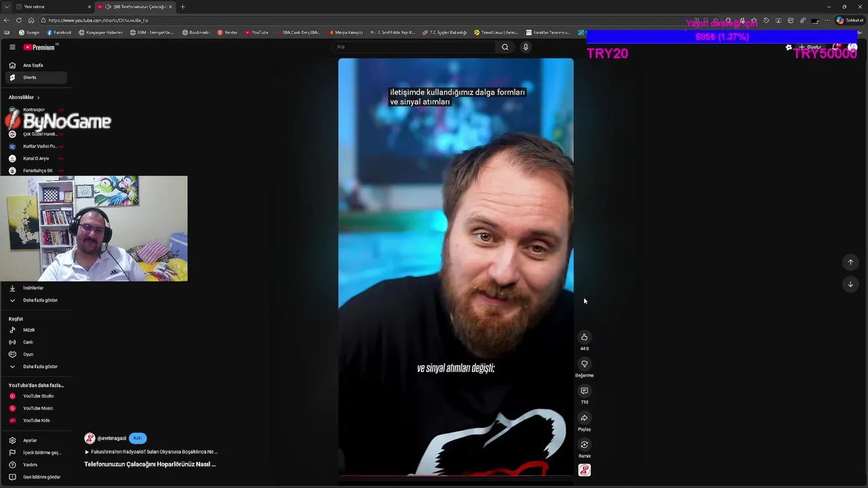Go to browser home page

click(x=31, y=20)
